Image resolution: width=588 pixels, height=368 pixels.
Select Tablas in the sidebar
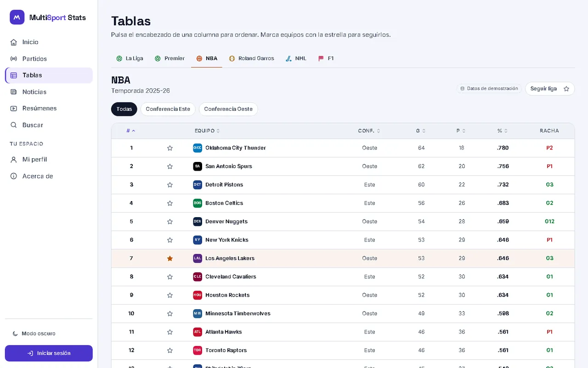pyautogui.click(x=49, y=75)
